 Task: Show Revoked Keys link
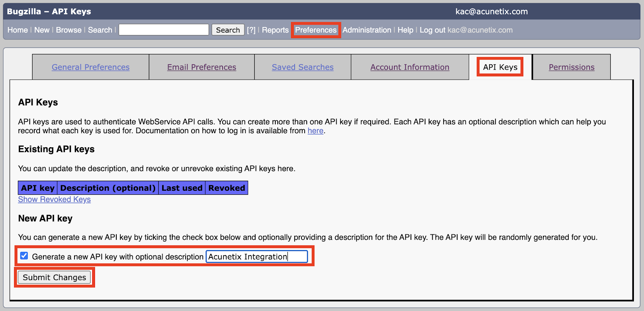click(54, 200)
